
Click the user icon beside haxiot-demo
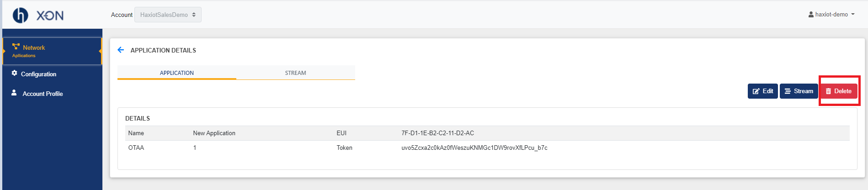point(811,14)
